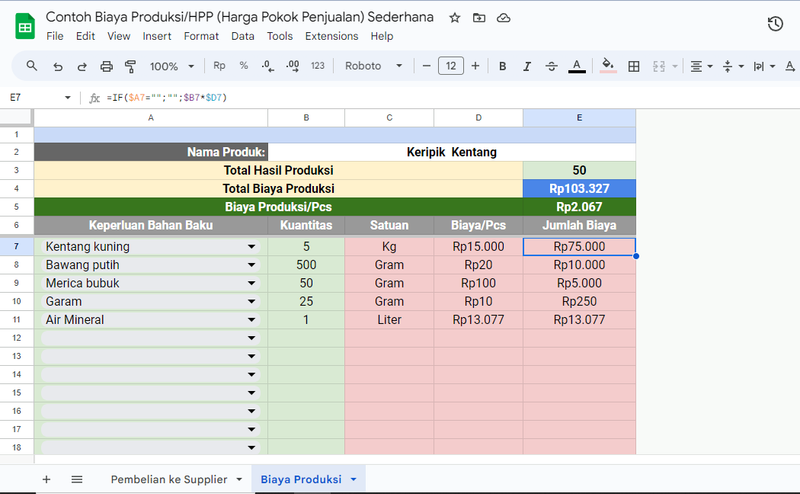The width and height of the screenshot is (800, 494).
Task: Open Garam dropdown arrow
Action: pos(252,302)
